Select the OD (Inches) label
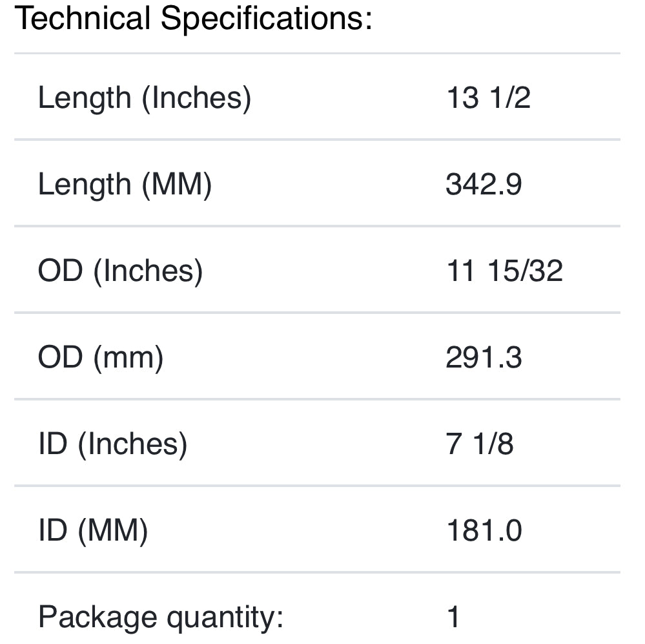Screen dimensions: 645x644 tap(120, 271)
